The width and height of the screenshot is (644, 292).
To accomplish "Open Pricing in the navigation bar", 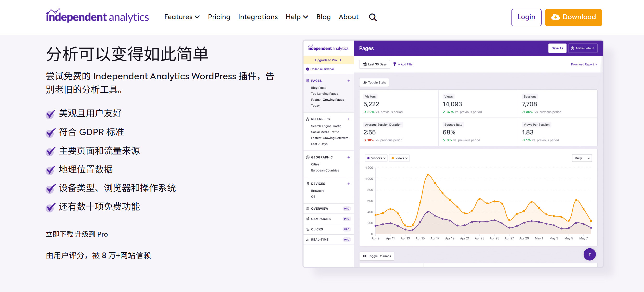I will (219, 17).
